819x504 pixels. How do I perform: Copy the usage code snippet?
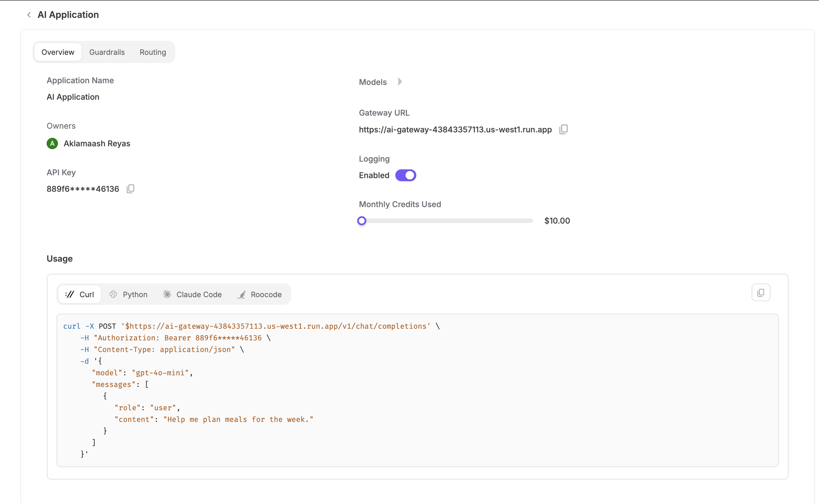click(761, 293)
